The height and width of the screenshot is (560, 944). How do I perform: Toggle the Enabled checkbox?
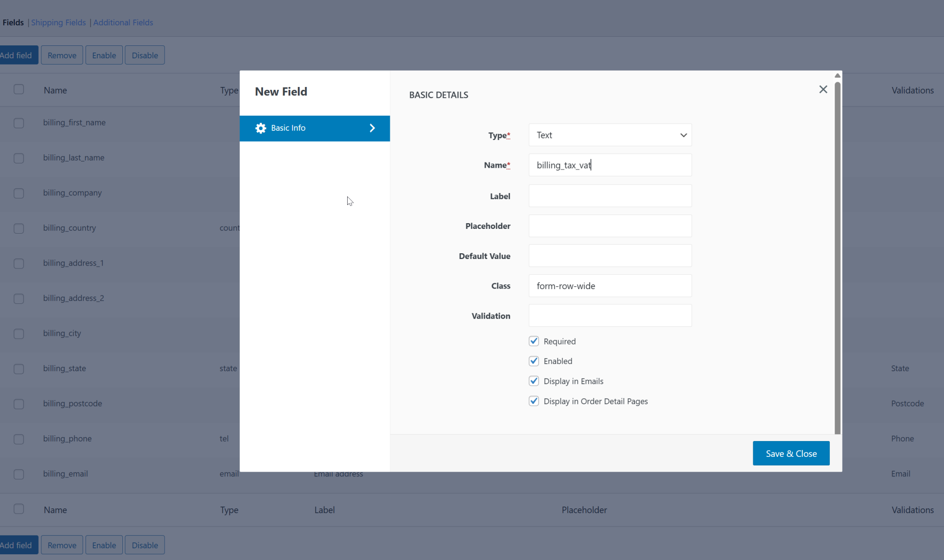(534, 361)
